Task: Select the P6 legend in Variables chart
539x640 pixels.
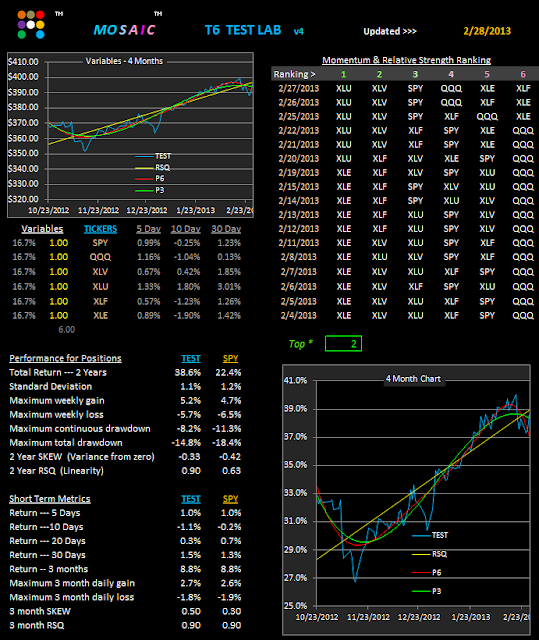Action: tap(150, 179)
